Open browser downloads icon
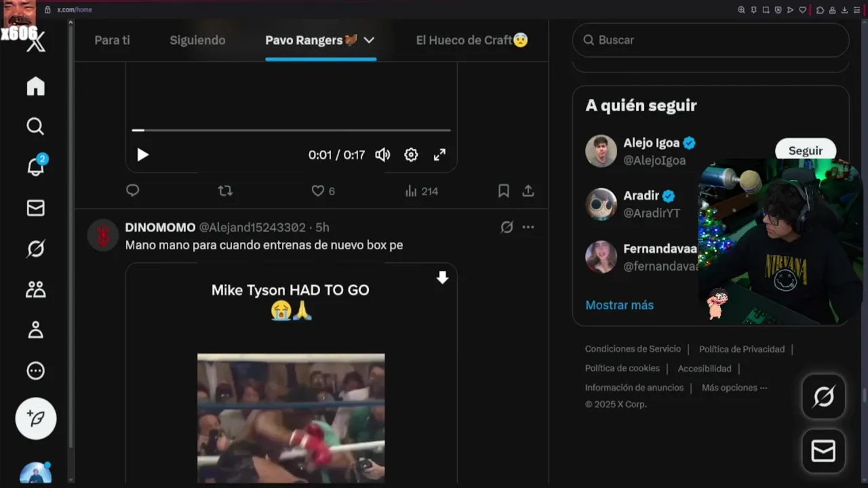This screenshot has height=488, width=868. point(844,10)
